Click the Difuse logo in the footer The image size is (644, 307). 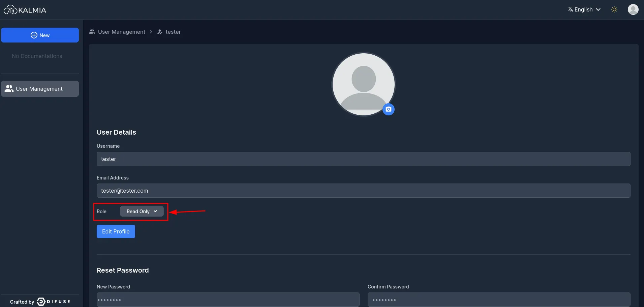pos(53,302)
